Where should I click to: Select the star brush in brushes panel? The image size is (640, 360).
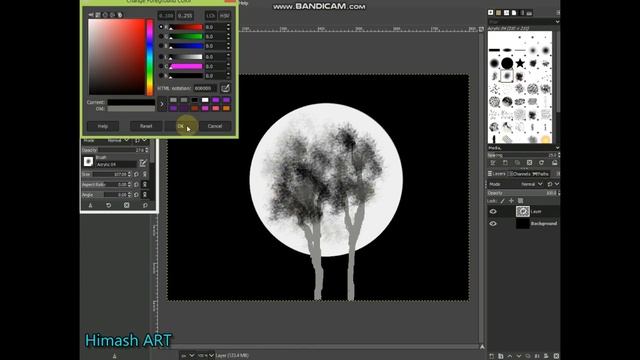click(x=520, y=63)
